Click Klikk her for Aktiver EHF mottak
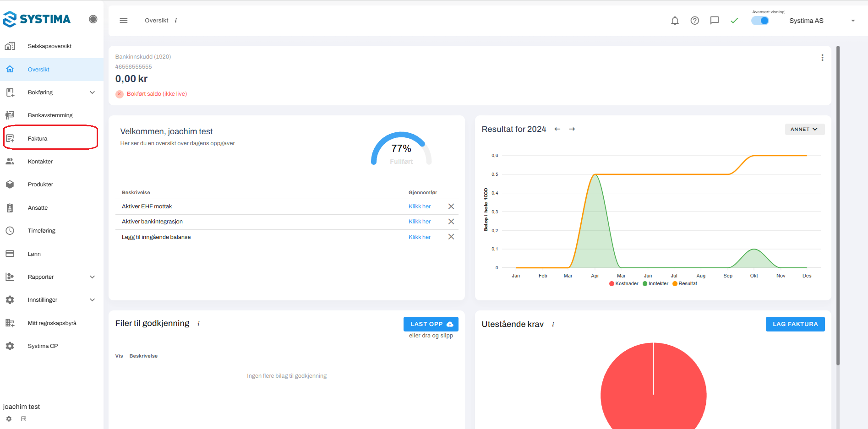868x429 pixels. click(x=420, y=206)
